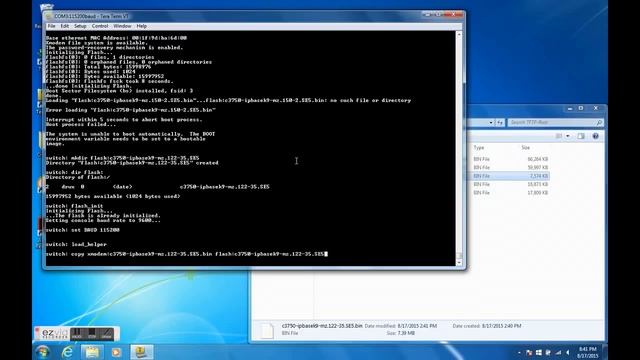Open the Windows Start menu
The image size is (640, 360).
pyautogui.click(x=43, y=352)
